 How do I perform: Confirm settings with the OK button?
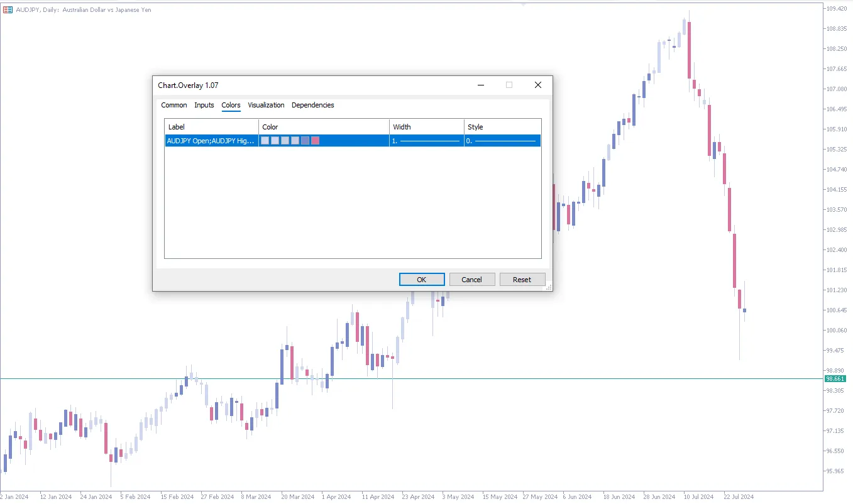tap(421, 279)
